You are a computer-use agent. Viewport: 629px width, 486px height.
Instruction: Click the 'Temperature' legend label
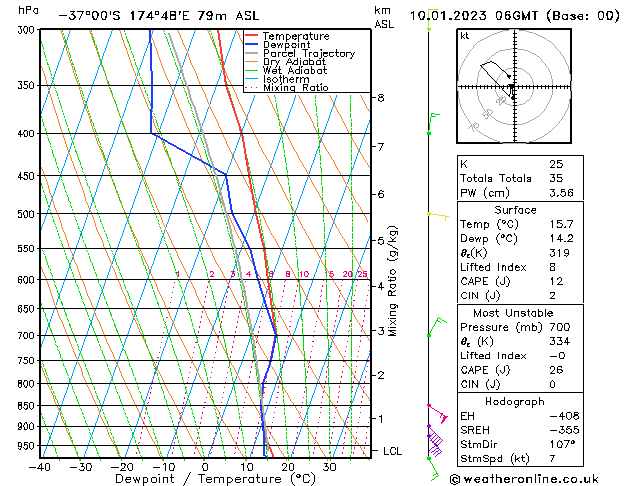click(x=296, y=36)
